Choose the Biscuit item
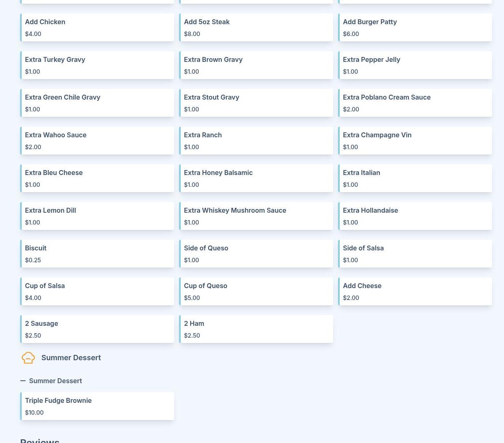 coord(97,254)
